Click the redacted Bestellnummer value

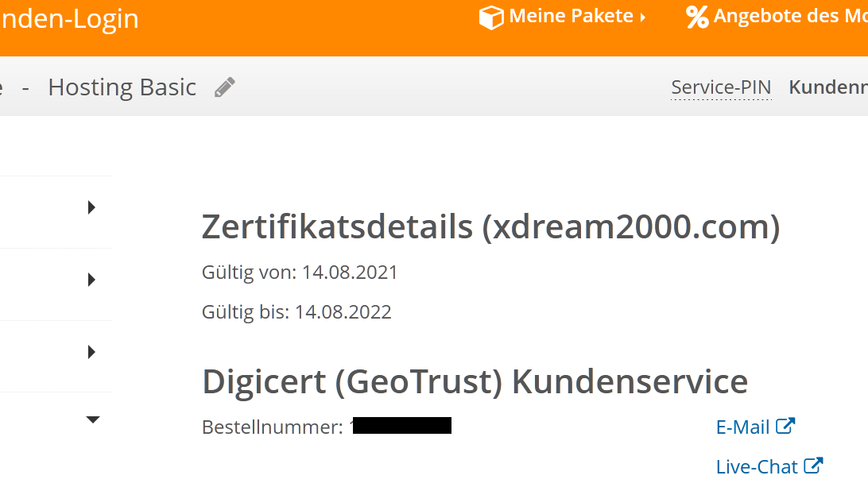402,427
